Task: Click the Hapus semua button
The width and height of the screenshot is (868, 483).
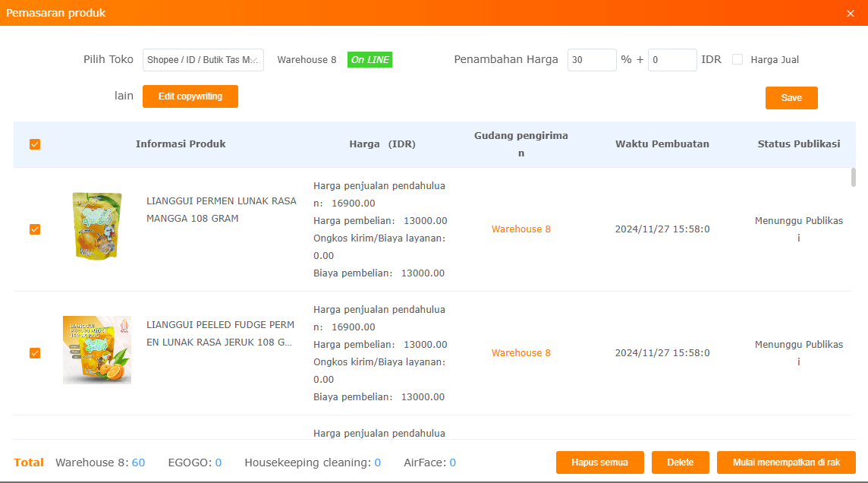Action: point(600,462)
